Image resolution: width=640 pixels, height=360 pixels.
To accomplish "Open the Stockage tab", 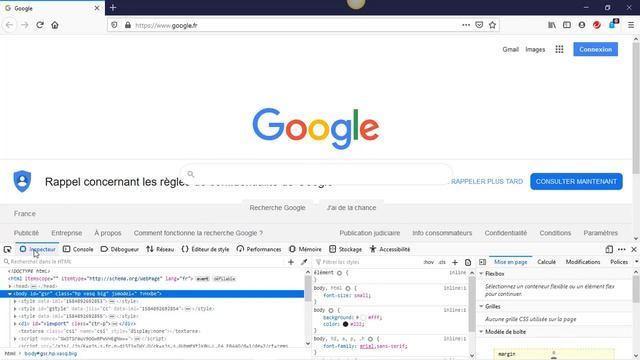I will [x=345, y=249].
